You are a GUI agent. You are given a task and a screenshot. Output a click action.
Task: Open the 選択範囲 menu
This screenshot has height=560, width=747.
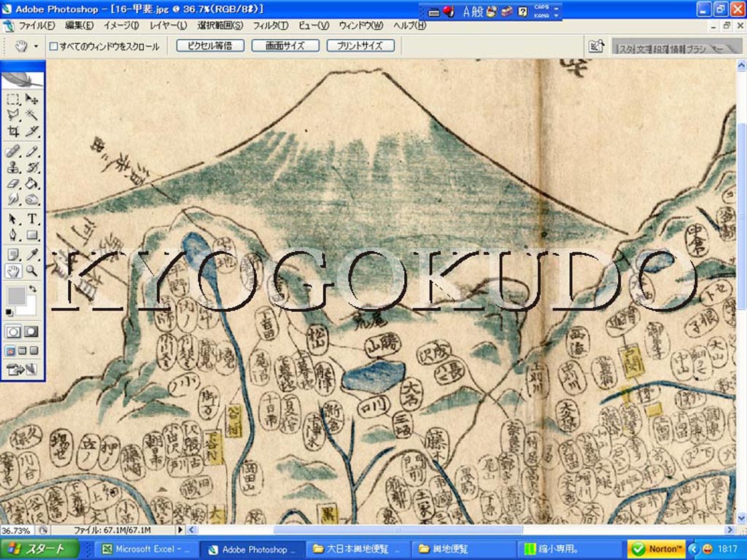pos(220,26)
